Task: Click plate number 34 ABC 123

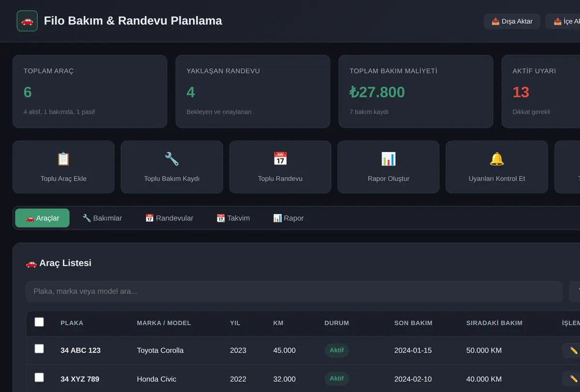Action: point(80,350)
